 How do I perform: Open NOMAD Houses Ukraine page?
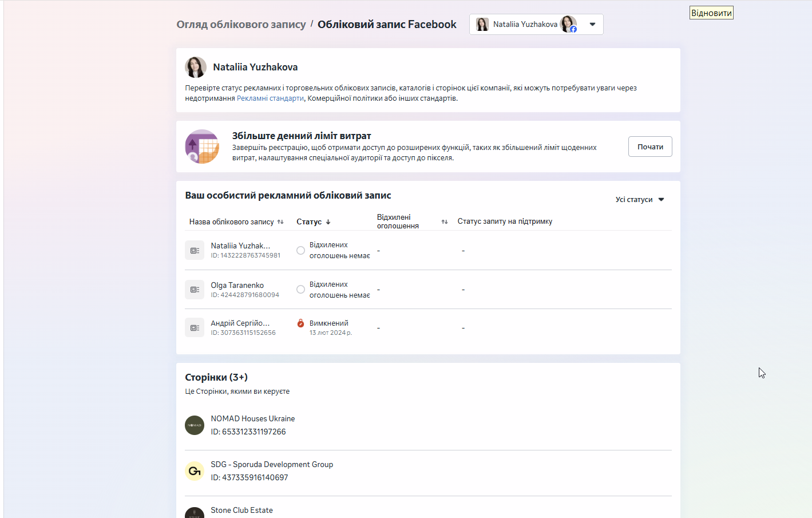(x=253, y=418)
